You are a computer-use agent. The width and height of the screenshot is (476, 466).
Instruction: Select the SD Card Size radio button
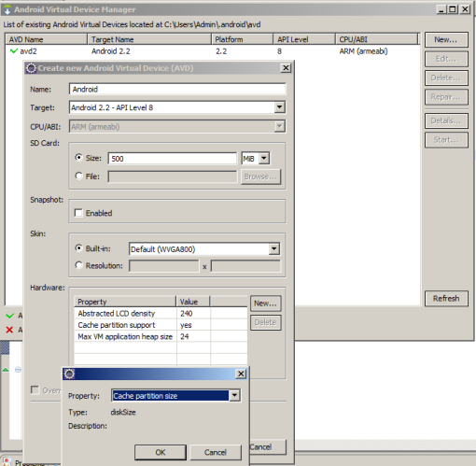tap(78, 158)
